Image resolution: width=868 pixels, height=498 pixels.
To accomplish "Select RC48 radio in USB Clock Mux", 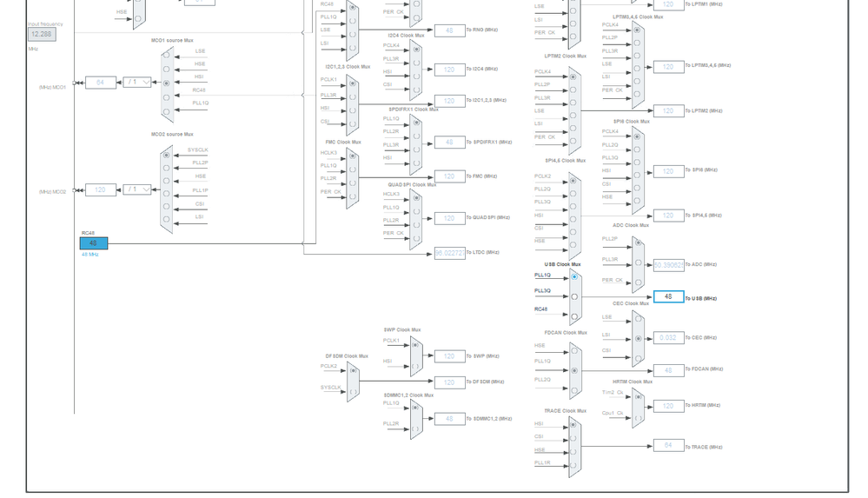I will tap(574, 317).
